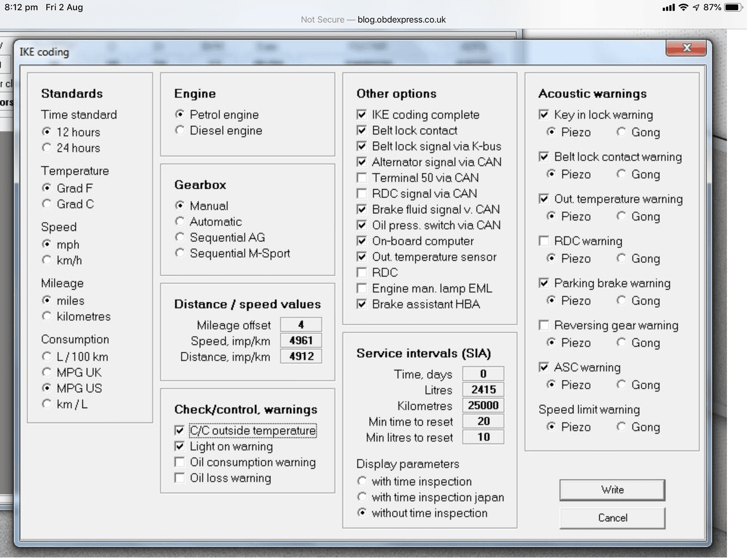Enable Reversing gear warning
This screenshot has width=747, height=560.
click(x=543, y=325)
